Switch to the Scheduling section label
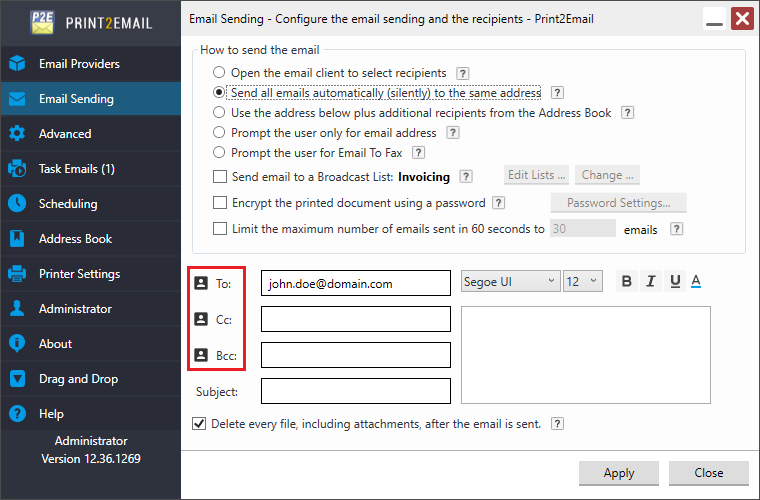This screenshot has height=500, width=760. click(x=68, y=204)
